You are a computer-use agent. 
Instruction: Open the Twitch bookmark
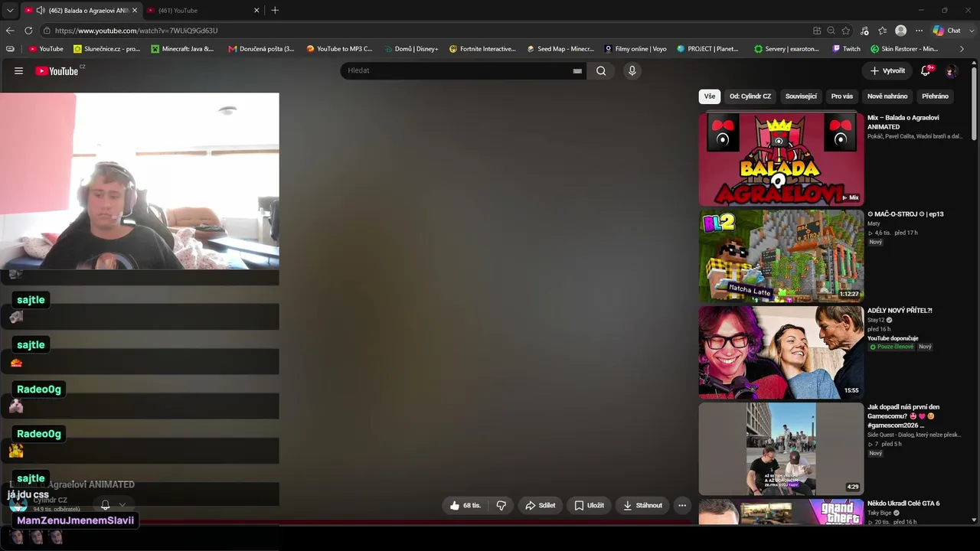(x=846, y=49)
